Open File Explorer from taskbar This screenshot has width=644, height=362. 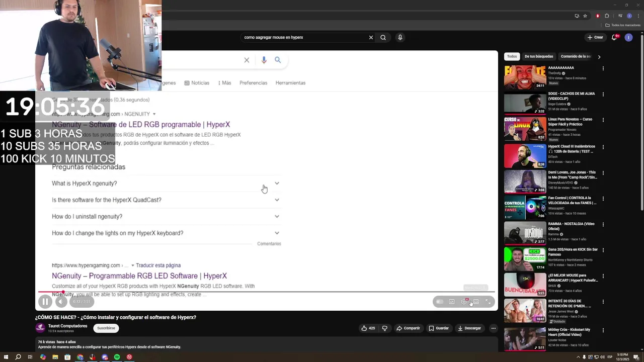(x=55, y=357)
